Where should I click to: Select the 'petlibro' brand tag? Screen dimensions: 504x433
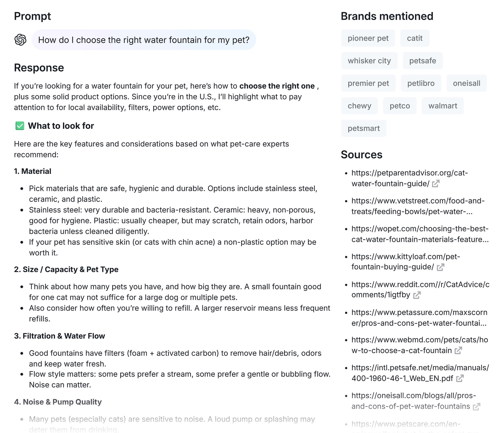tap(421, 83)
